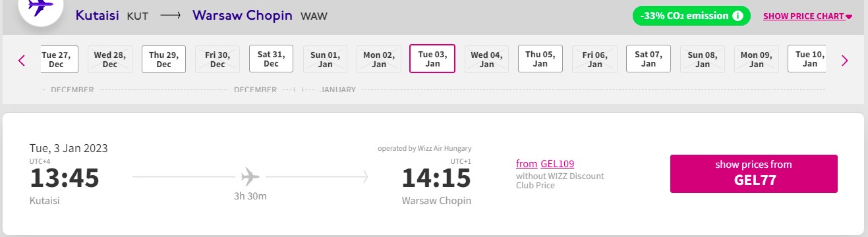Viewport: 868px width, 237px height.
Task: Click show prices from GEL77 button
Action: click(753, 174)
